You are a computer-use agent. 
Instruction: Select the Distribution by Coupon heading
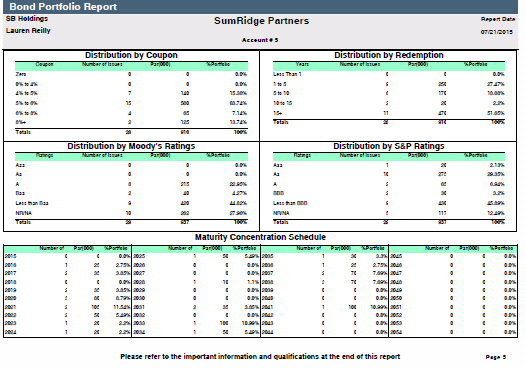tap(131, 55)
